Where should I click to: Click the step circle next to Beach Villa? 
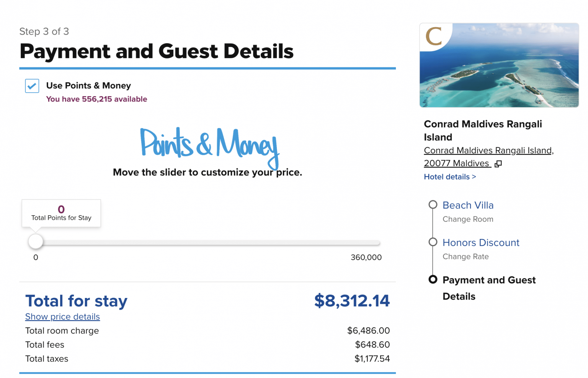[x=433, y=205]
